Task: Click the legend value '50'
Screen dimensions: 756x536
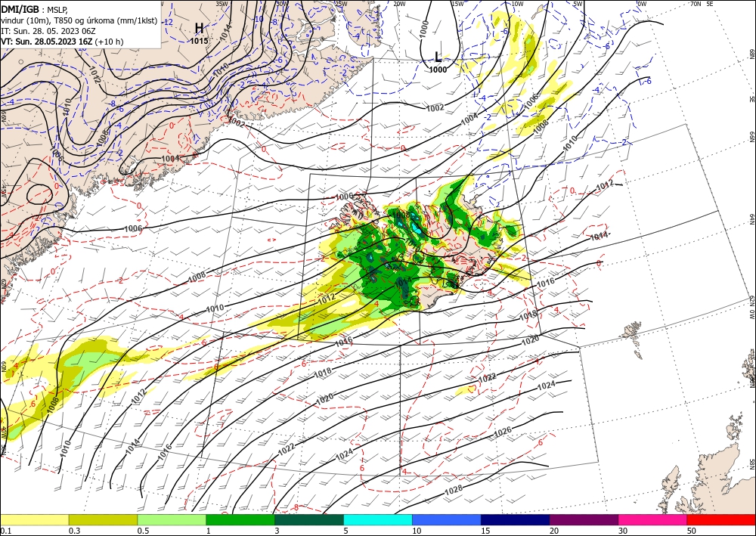Action: pyautogui.click(x=692, y=531)
